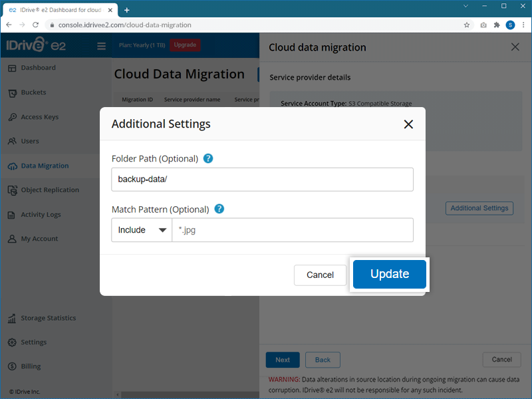Open the Include pattern dropdown
This screenshot has width=532, height=399.
tap(142, 230)
